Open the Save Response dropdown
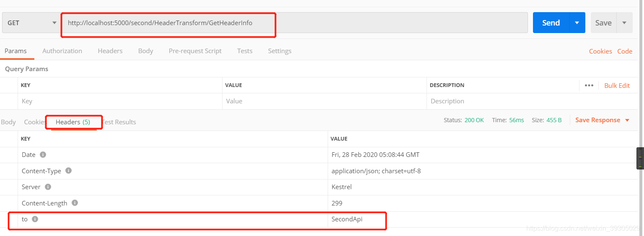The height and width of the screenshot is (236, 644). tap(602, 120)
